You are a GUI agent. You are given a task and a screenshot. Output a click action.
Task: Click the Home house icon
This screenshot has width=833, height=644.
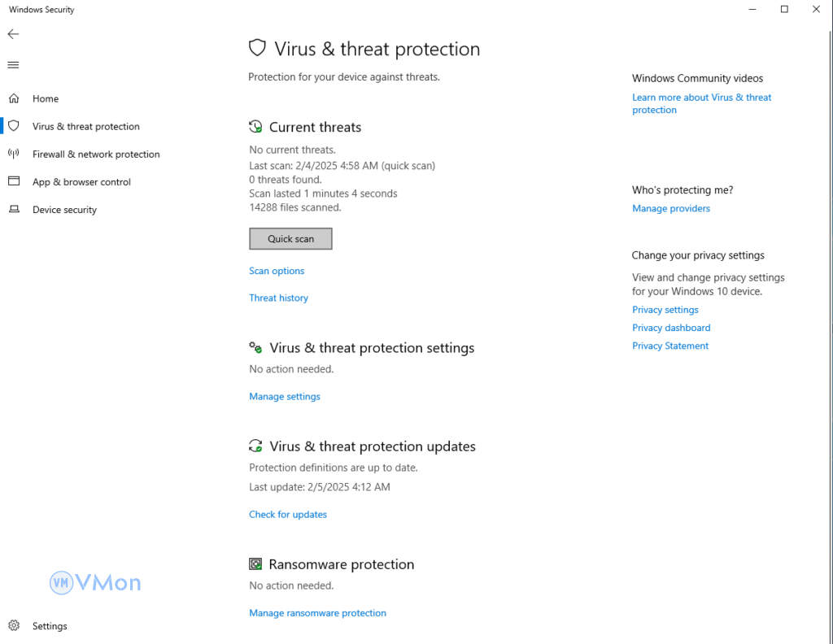click(x=14, y=98)
